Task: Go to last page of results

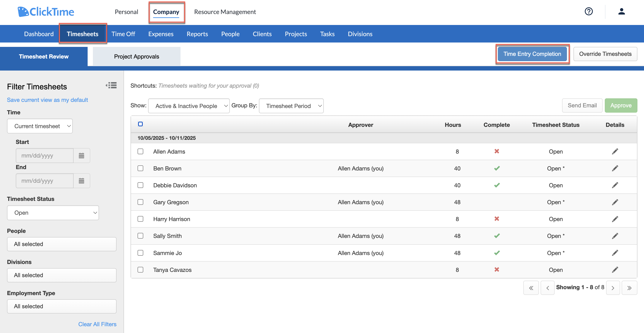Action: 630,288
